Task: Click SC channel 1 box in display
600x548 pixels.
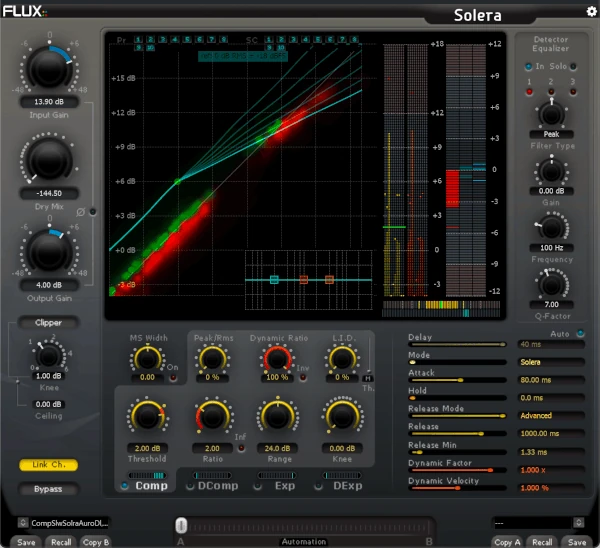Action: pyautogui.click(x=269, y=39)
